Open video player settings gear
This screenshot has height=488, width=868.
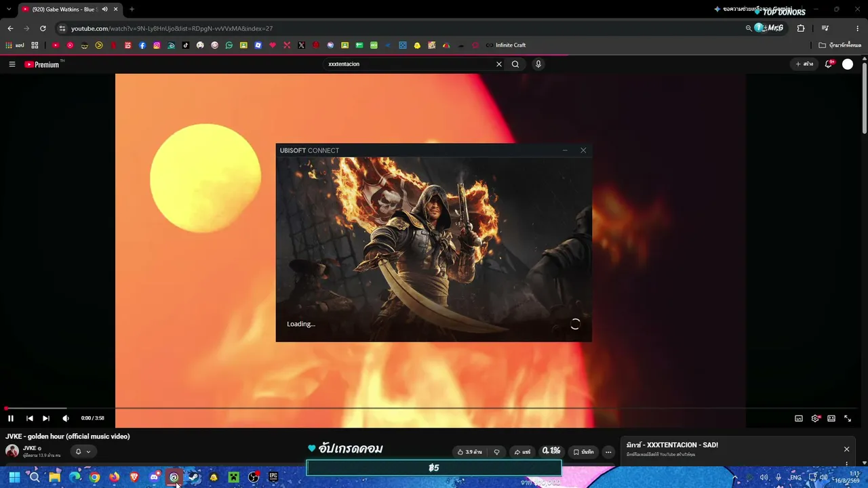(x=815, y=418)
